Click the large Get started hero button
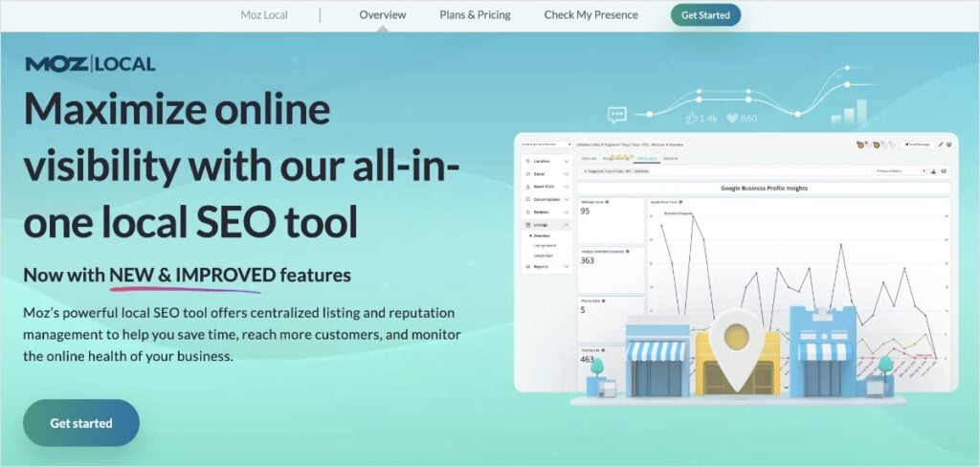980x467 pixels. coord(81,423)
